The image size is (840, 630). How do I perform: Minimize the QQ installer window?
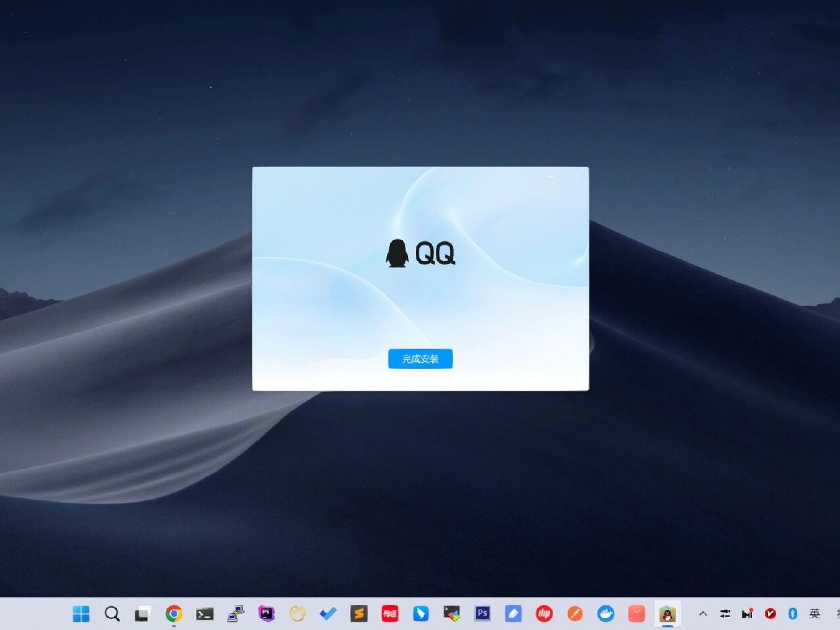tap(551, 176)
